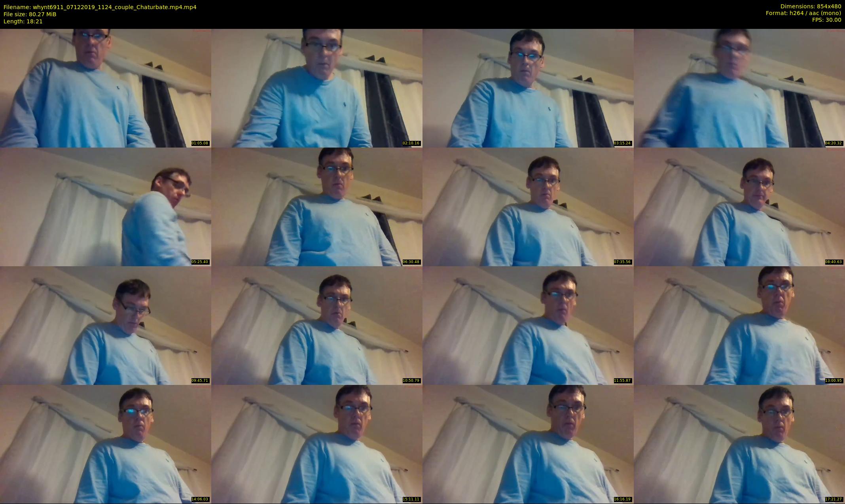Viewport: 845px width, 504px height.
Task: Click the Dimensions 854x480 text
Action: (x=811, y=6)
